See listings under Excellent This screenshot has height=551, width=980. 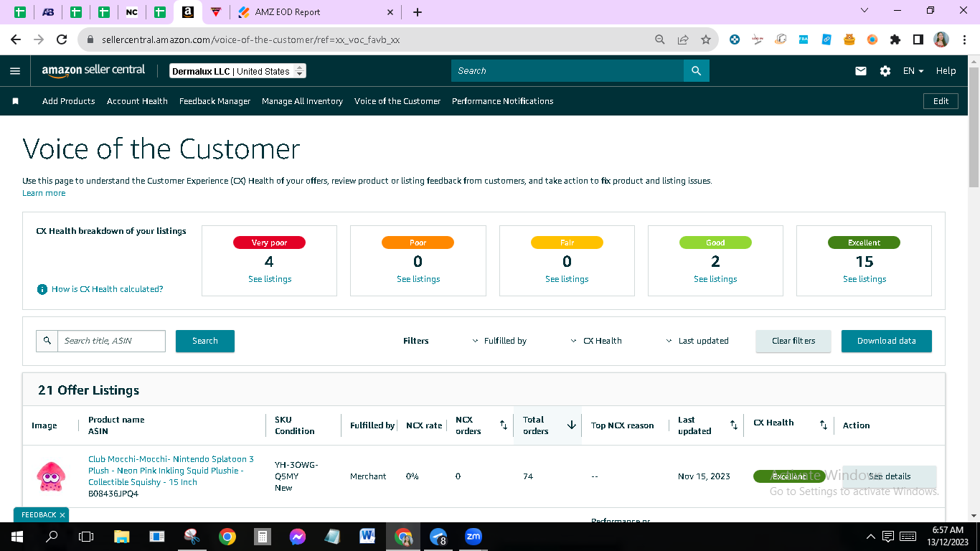pos(864,279)
